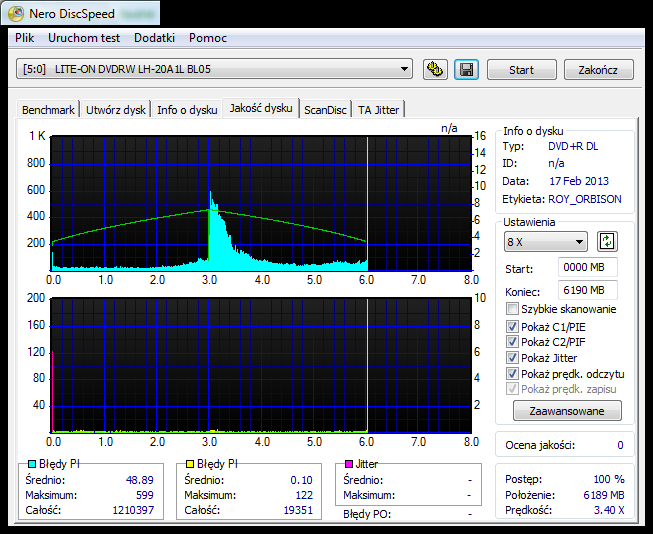The image size is (653, 534).
Task: Click the green refresh speed icon
Action: pyautogui.click(x=607, y=242)
